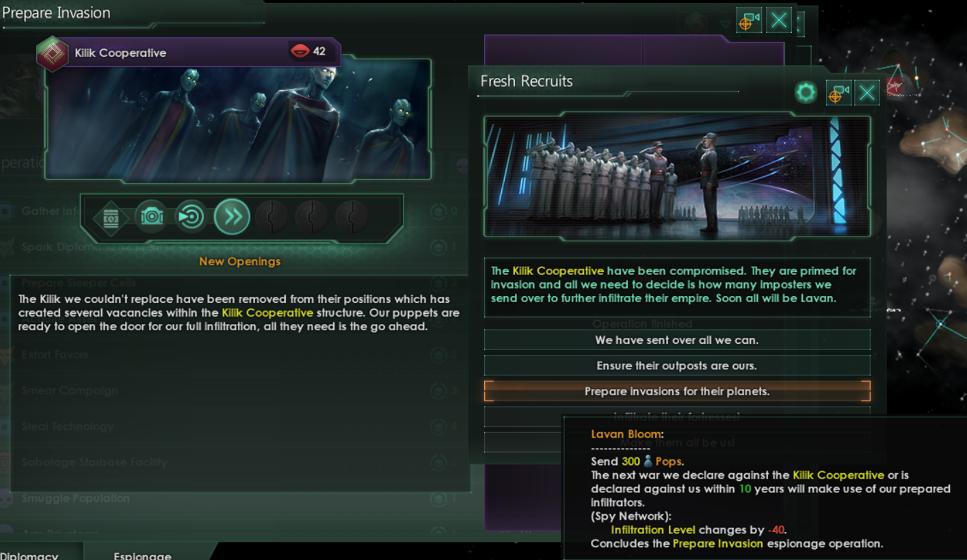Click the Kilik Cooperative flag emblem
Screen dimensions: 967x560
(x=53, y=54)
